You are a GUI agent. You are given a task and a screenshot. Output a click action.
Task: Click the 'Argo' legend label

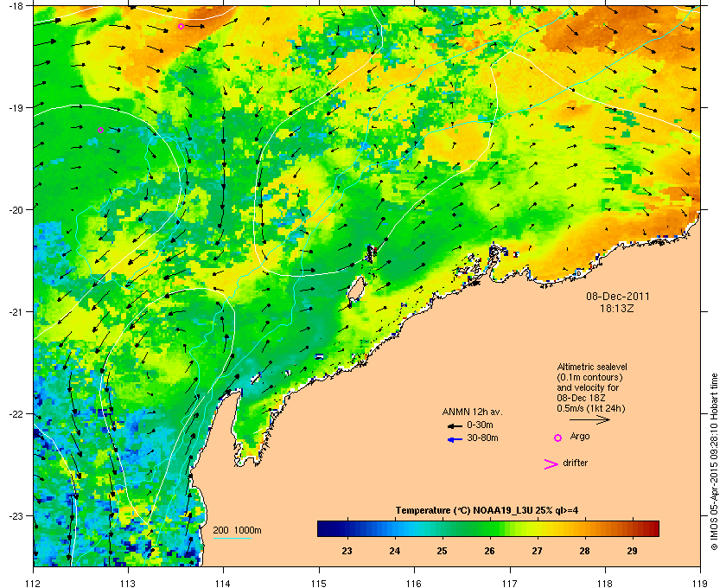coord(580,436)
